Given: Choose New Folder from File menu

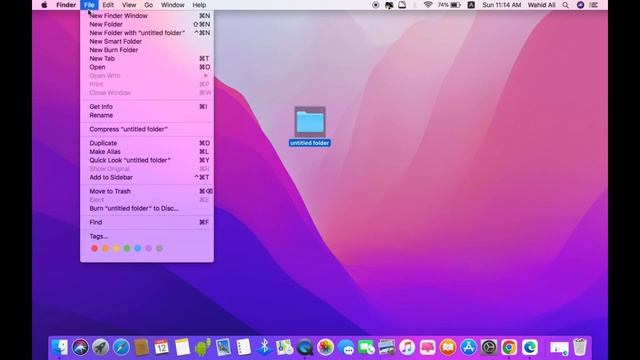Looking at the screenshot, I should (x=147, y=24).
